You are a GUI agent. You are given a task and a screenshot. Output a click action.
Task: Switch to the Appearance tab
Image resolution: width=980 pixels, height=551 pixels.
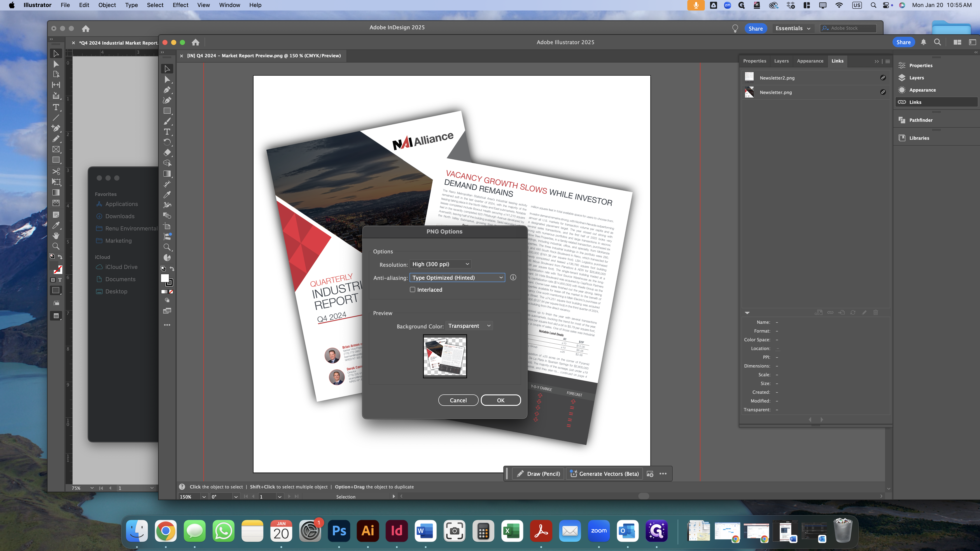tap(810, 61)
